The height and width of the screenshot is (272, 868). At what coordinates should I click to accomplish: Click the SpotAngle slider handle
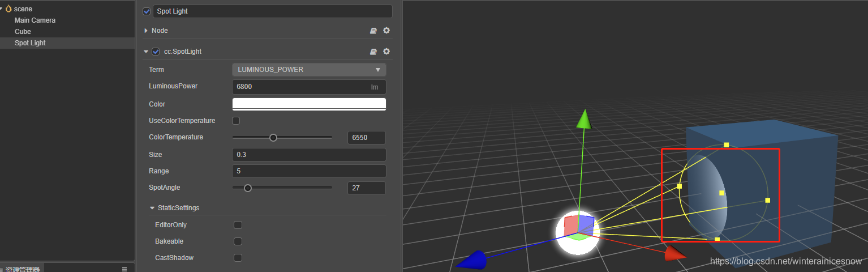tap(247, 188)
